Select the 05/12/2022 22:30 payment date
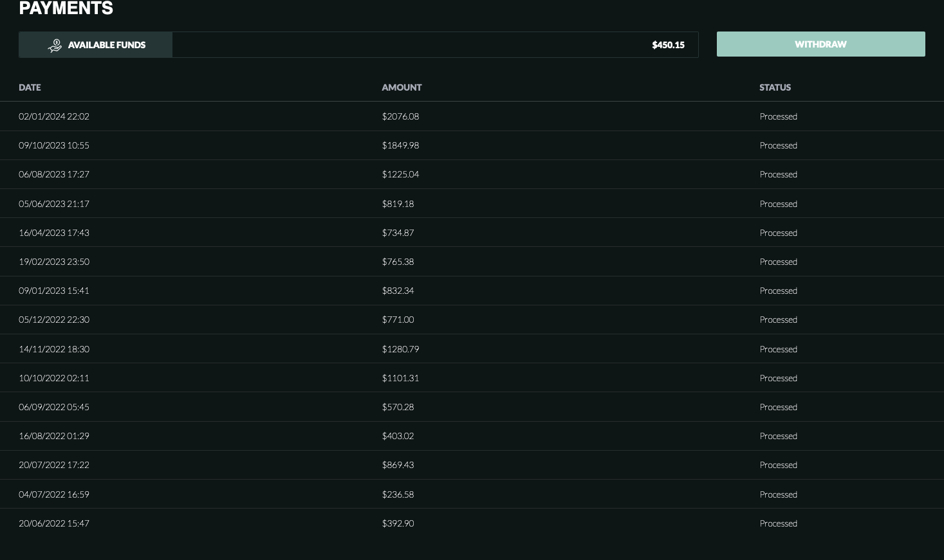This screenshot has width=944, height=560. [x=54, y=320]
